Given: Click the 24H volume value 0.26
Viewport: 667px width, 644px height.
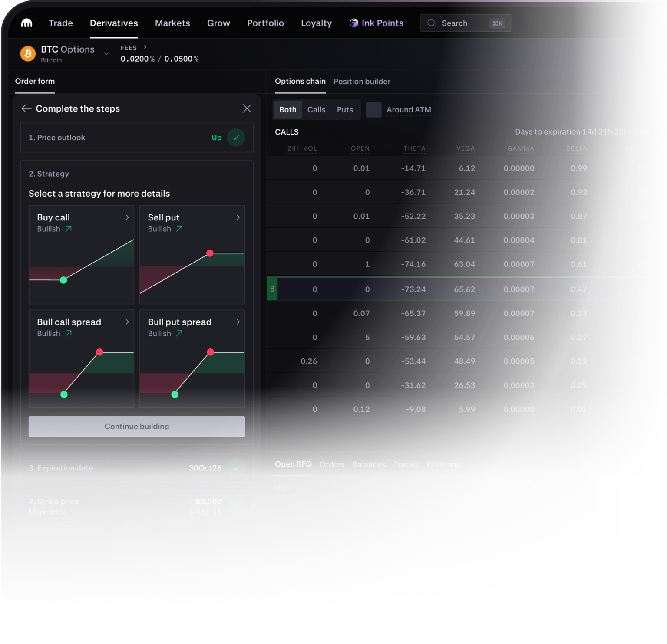Looking at the screenshot, I should point(309,361).
